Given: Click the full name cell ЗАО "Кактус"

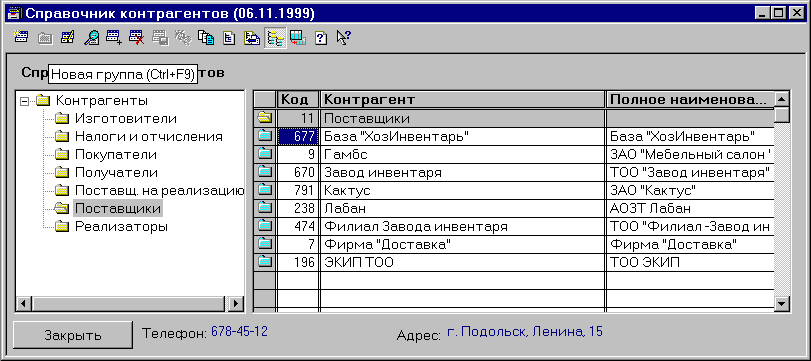Looking at the screenshot, I should [x=690, y=190].
